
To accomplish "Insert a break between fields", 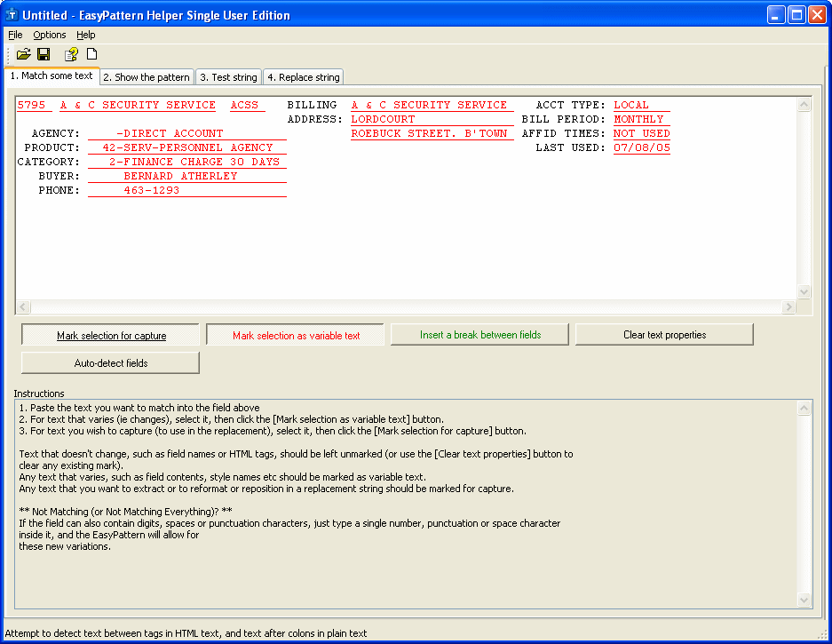I will pyautogui.click(x=480, y=335).
